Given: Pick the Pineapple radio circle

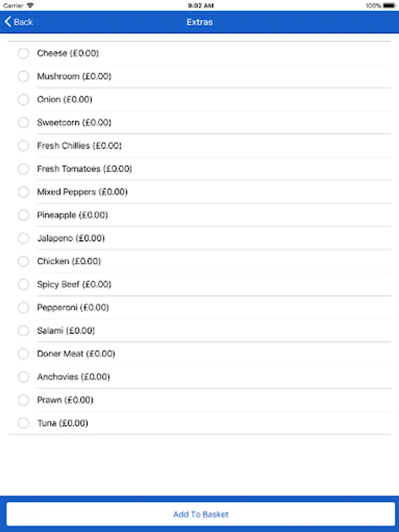Looking at the screenshot, I should 24,215.
